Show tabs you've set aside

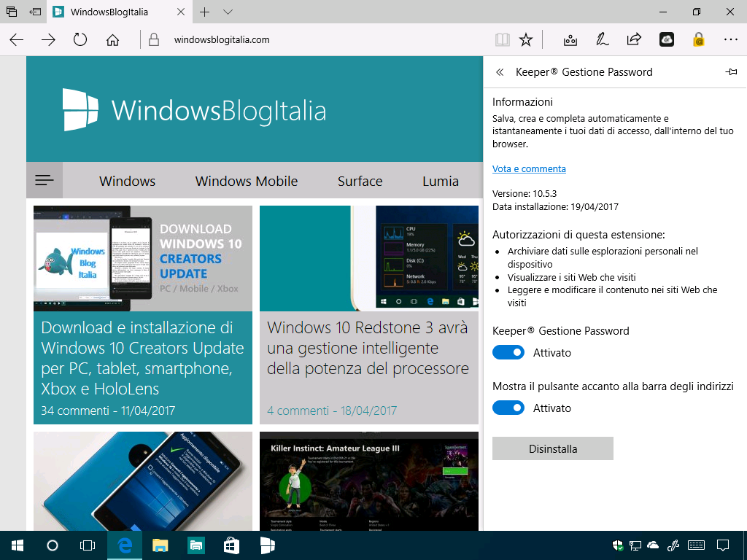[12, 12]
